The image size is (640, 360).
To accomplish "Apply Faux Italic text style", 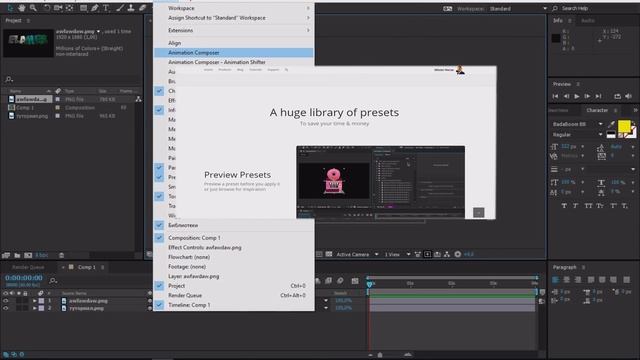I will [x=576, y=206].
